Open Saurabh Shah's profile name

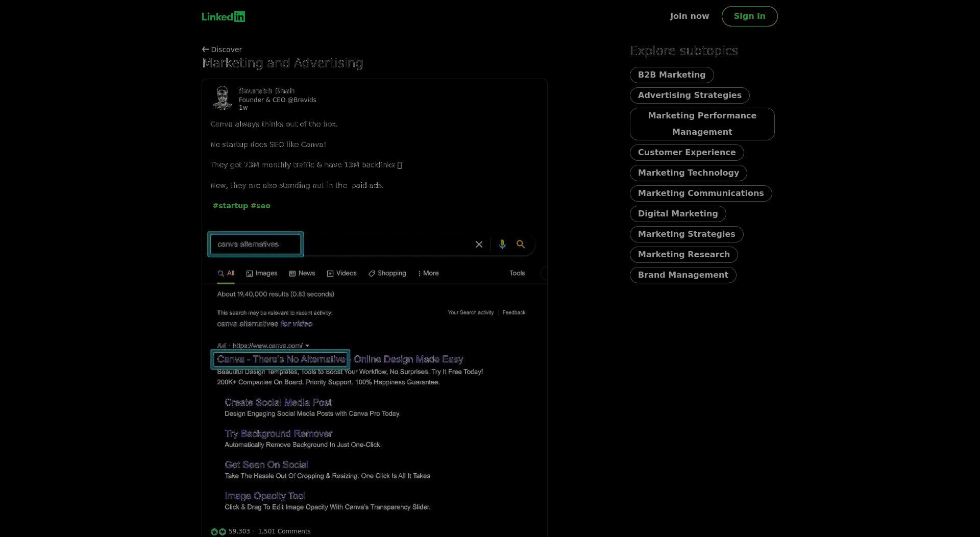(x=266, y=91)
